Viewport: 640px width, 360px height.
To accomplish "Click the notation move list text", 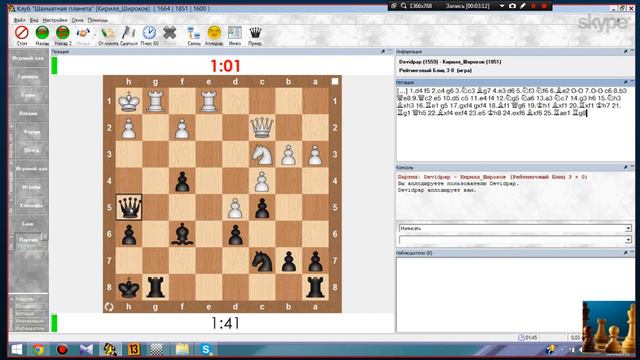I will 512,102.
